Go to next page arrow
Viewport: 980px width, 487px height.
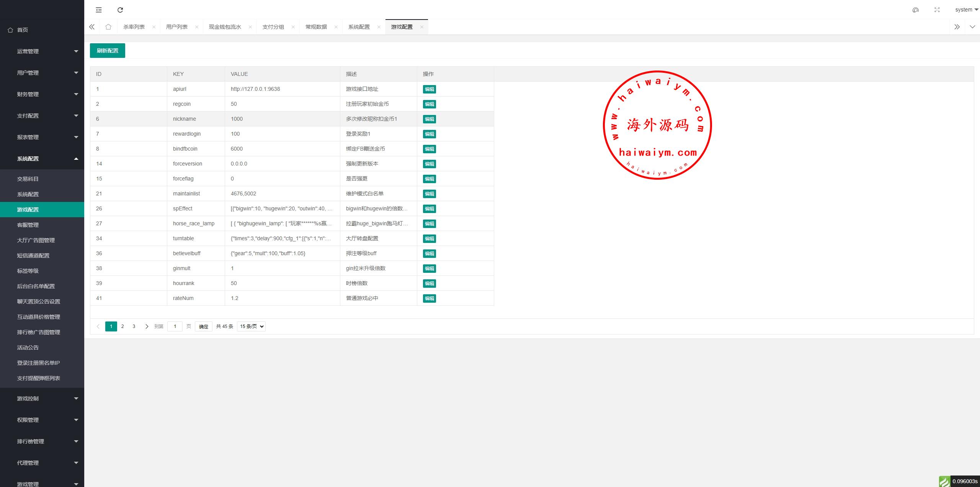click(x=147, y=326)
